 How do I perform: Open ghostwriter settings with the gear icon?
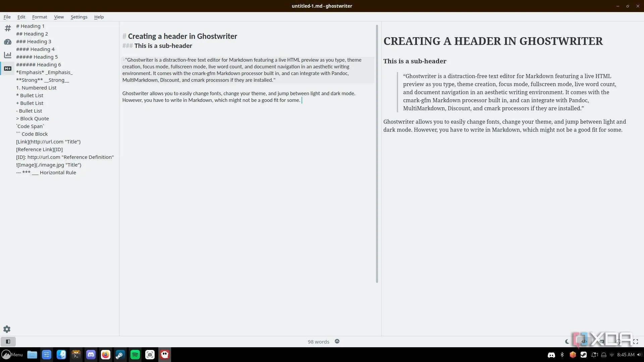click(x=7, y=329)
